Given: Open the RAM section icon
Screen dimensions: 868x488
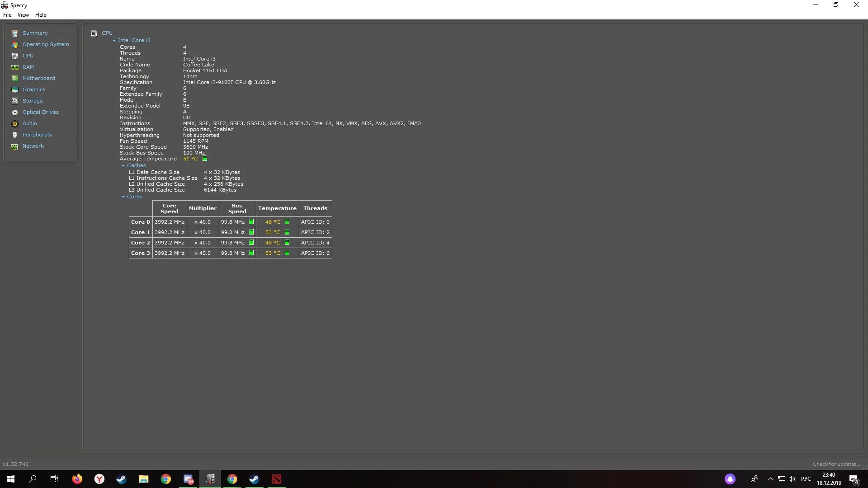Looking at the screenshot, I should [x=15, y=67].
